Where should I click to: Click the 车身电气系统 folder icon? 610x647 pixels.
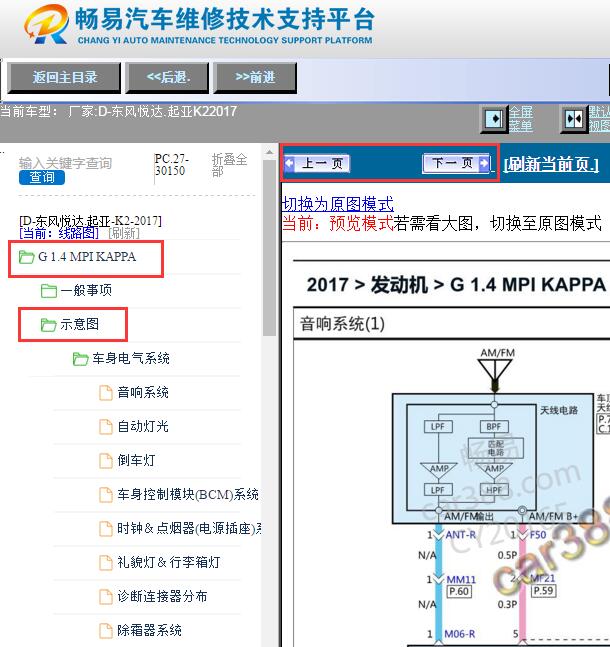click(x=80, y=359)
